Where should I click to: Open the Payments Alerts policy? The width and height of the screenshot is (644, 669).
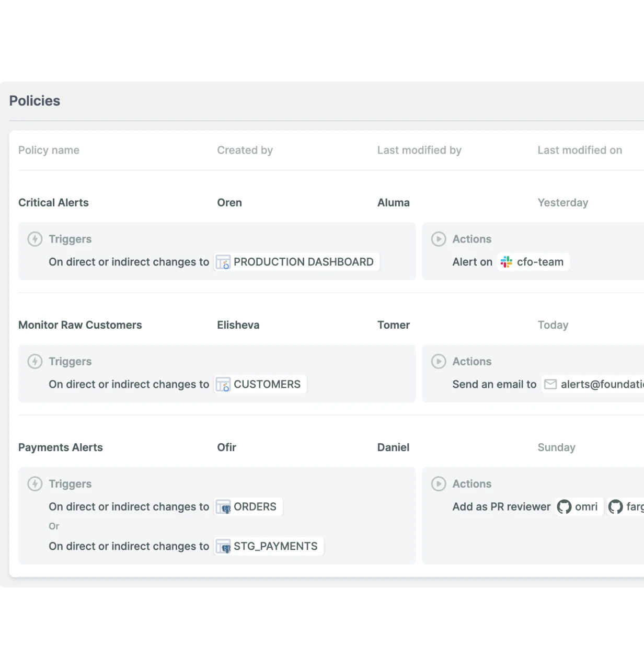pyautogui.click(x=60, y=447)
